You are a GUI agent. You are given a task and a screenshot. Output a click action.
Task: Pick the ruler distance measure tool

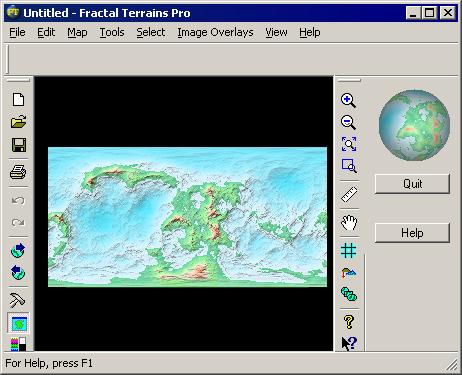click(x=349, y=194)
